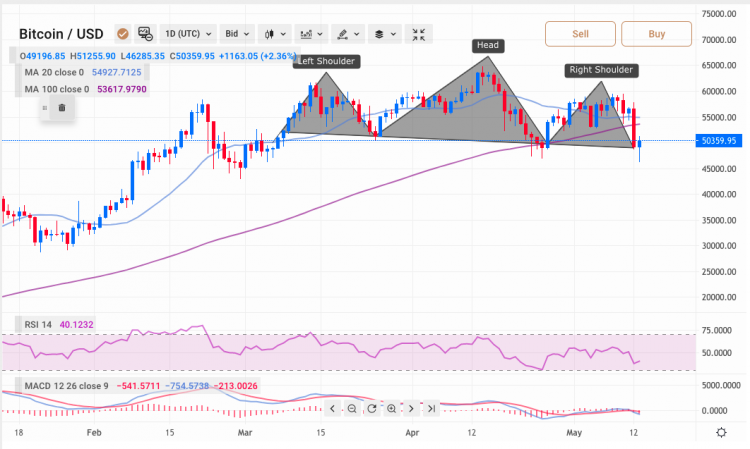Screen dimensions: 750x449
Task: Select the MA 20 close 0 indicator label
Action: [54, 72]
